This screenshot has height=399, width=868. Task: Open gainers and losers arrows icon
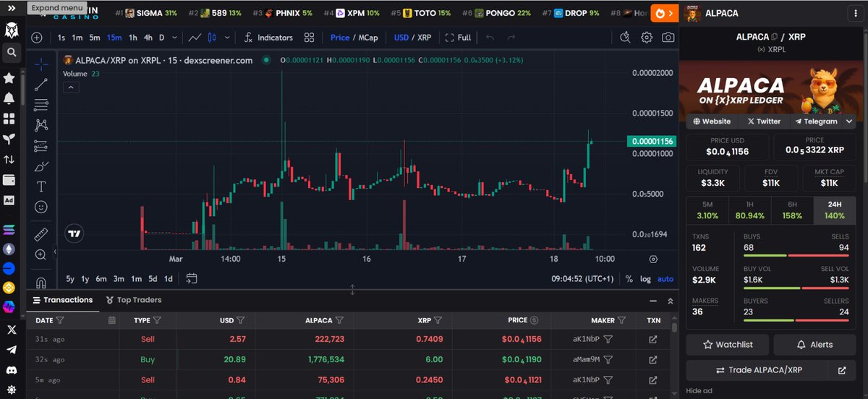click(x=9, y=160)
